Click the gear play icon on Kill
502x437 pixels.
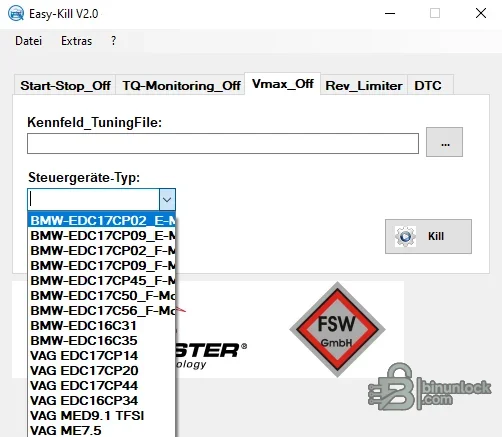[405, 236]
